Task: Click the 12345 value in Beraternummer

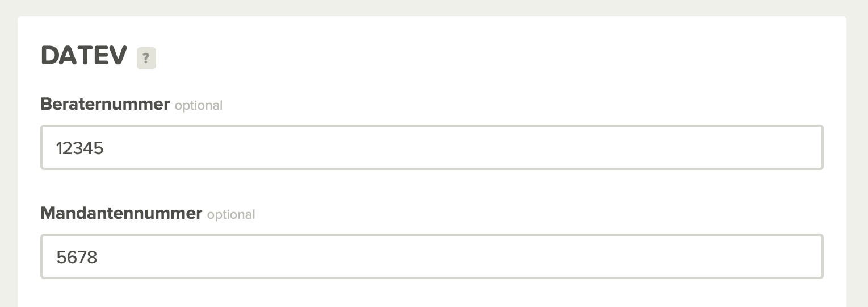Action: pyautogui.click(x=79, y=148)
